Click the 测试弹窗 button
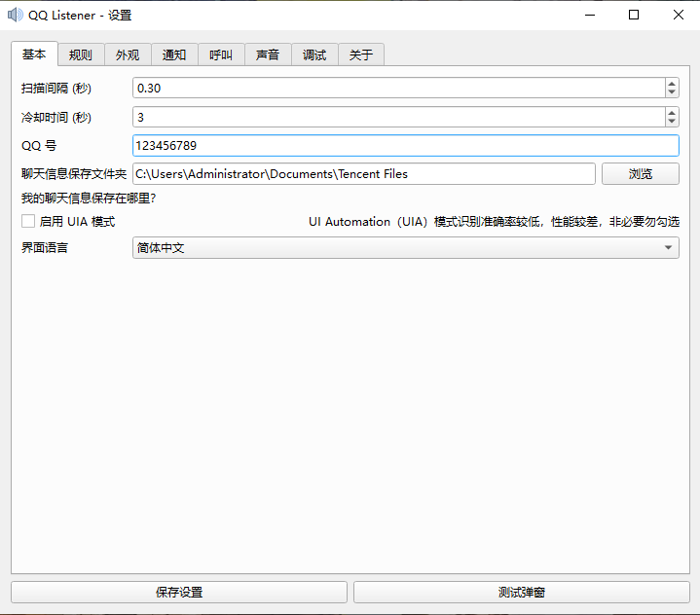 pyautogui.click(x=522, y=593)
